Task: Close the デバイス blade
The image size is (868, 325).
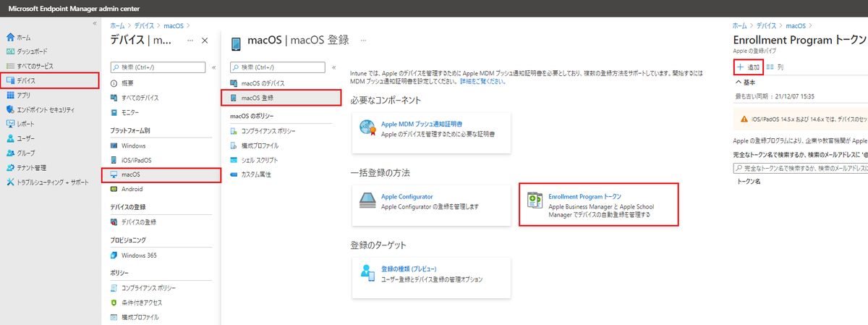Action: [x=205, y=41]
